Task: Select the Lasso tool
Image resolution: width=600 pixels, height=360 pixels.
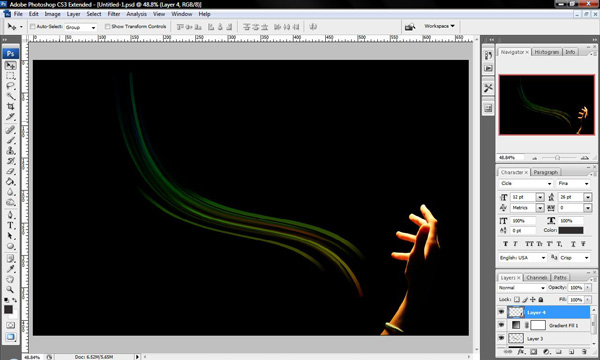Action: point(10,86)
